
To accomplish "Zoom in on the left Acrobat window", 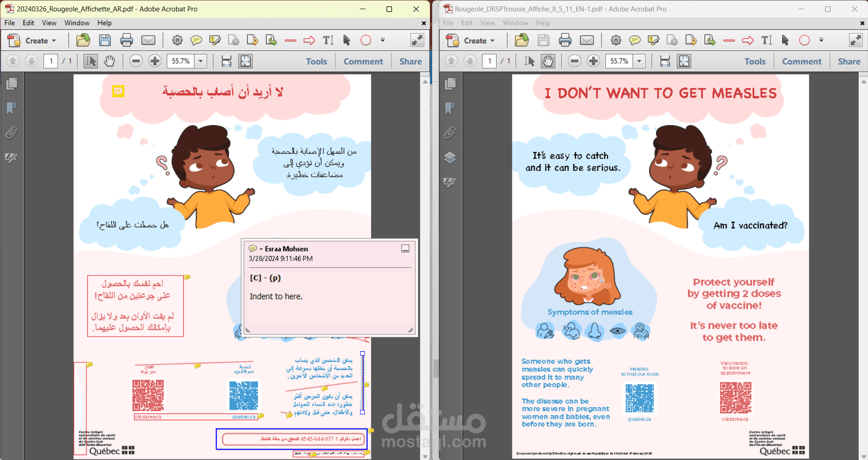I will (x=155, y=61).
